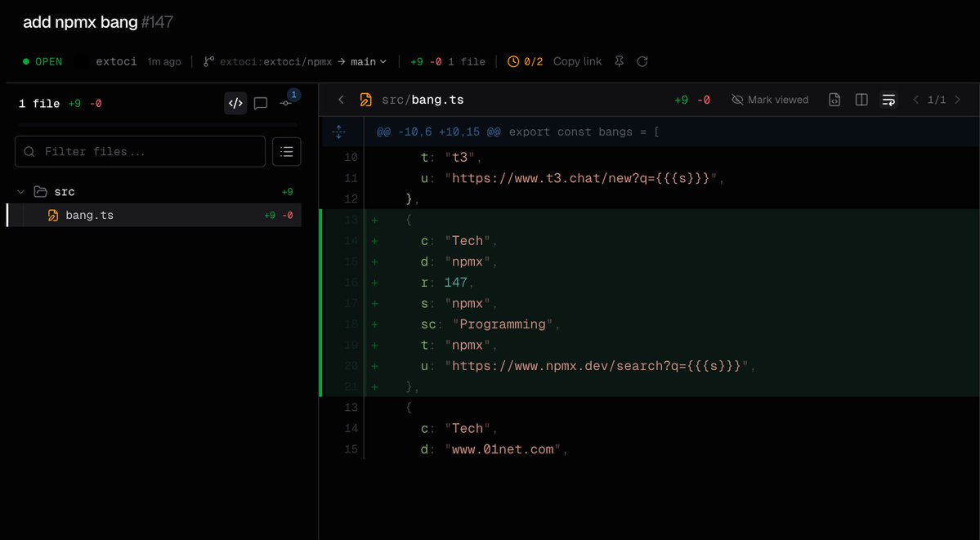Go to the next file arrow

pyautogui.click(x=957, y=100)
